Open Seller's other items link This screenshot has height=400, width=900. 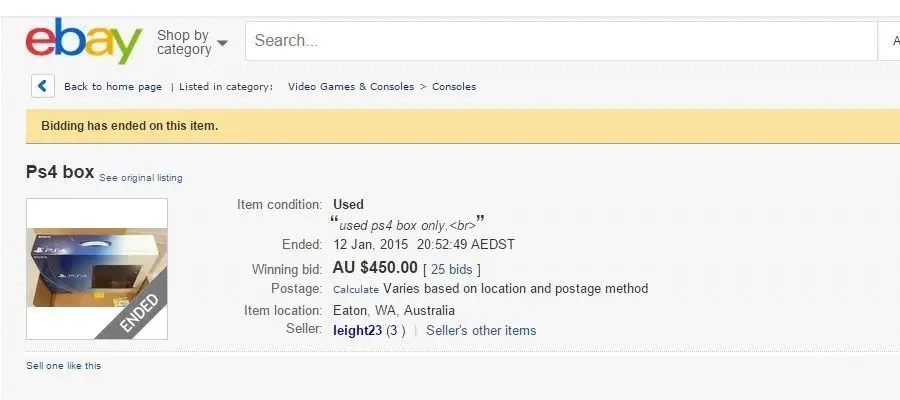[x=481, y=331]
